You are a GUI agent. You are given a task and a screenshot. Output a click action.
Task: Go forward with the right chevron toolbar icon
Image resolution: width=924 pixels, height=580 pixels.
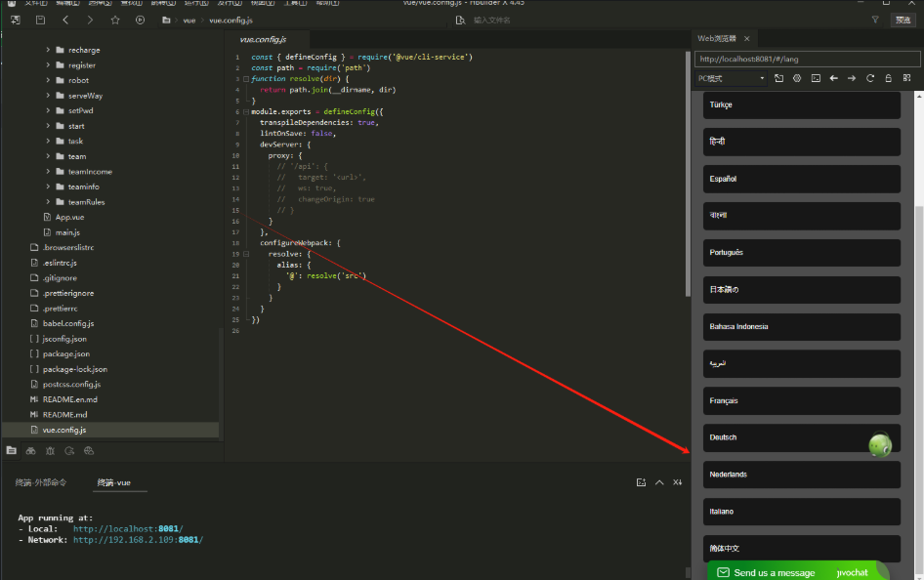(x=90, y=21)
